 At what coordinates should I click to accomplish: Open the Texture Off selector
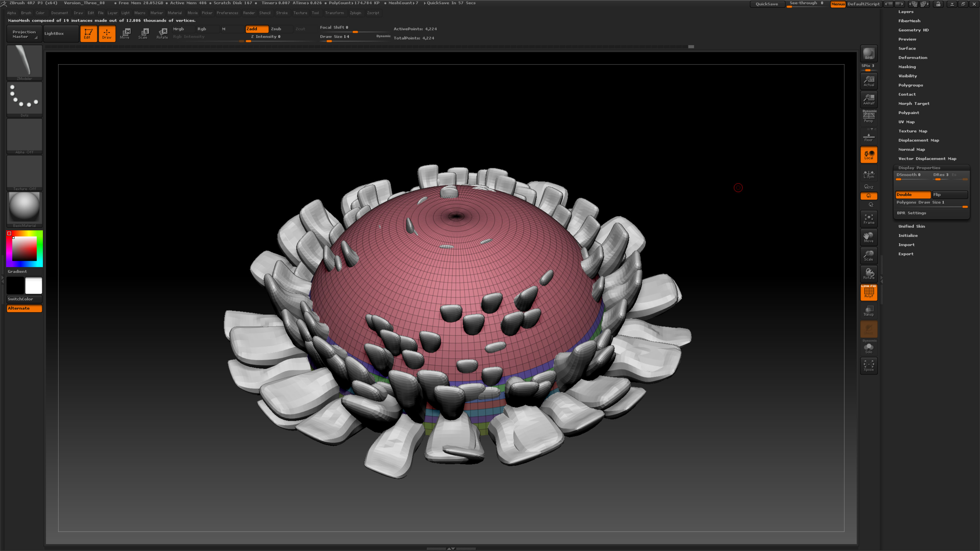point(24,173)
